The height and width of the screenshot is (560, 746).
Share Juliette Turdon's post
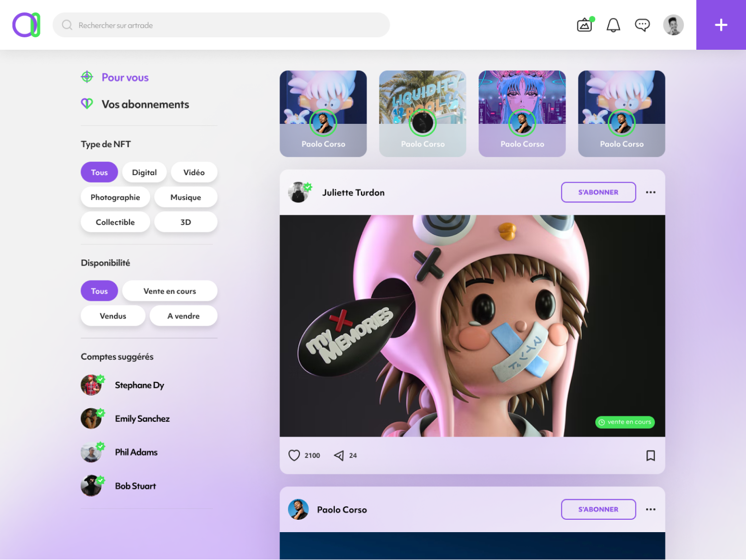tap(339, 455)
